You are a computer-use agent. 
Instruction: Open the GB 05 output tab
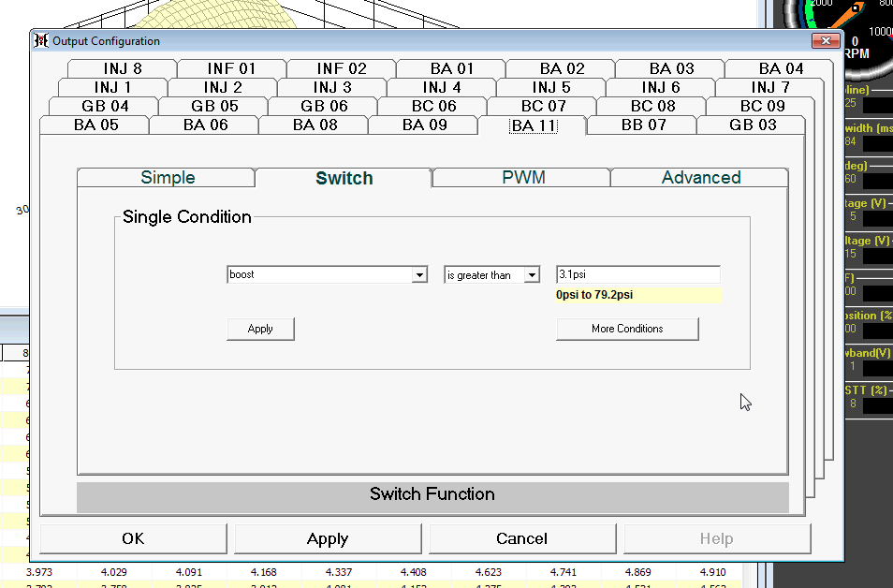tap(214, 106)
